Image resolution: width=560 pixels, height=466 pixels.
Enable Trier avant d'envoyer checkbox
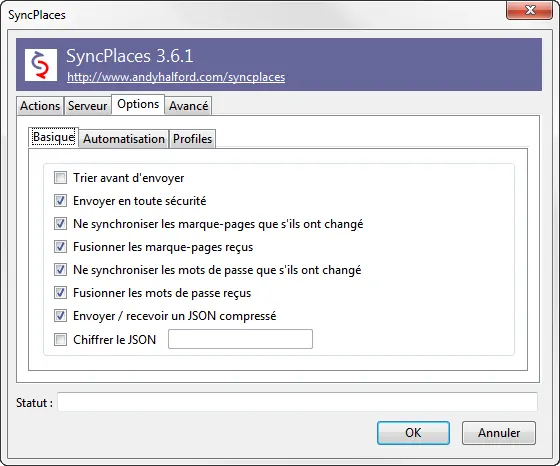60,177
